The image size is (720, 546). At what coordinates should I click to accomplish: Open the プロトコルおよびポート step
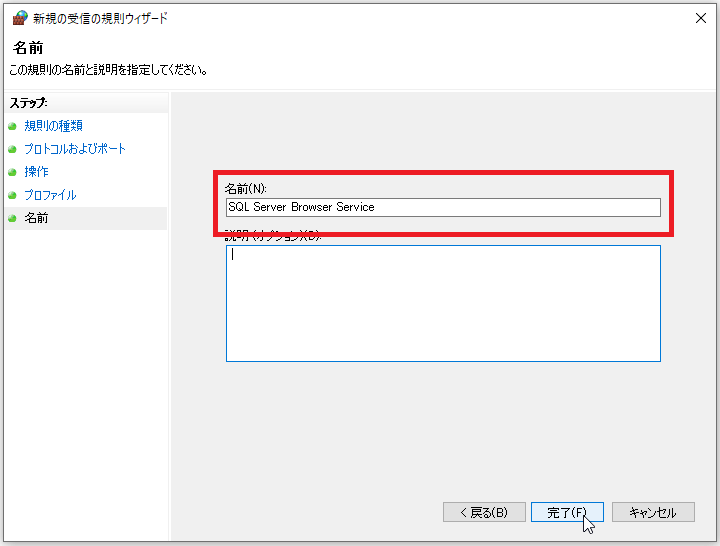pyautogui.click(x=75, y=149)
